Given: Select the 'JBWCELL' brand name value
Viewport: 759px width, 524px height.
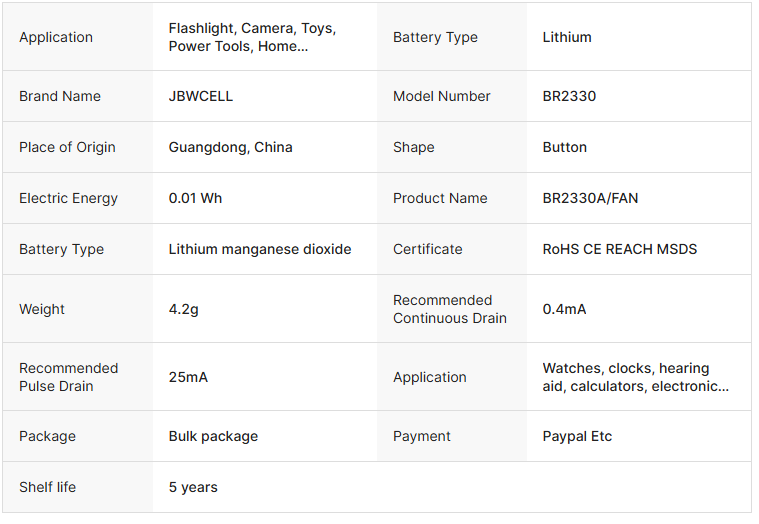Looking at the screenshot, I should (201, 96).
